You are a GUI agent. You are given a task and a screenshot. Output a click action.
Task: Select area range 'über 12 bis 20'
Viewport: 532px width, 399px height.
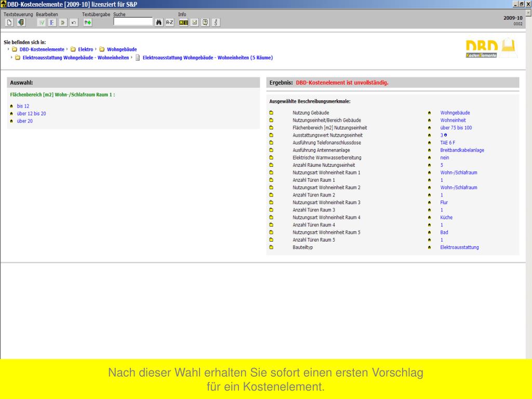tap(31, 113)
